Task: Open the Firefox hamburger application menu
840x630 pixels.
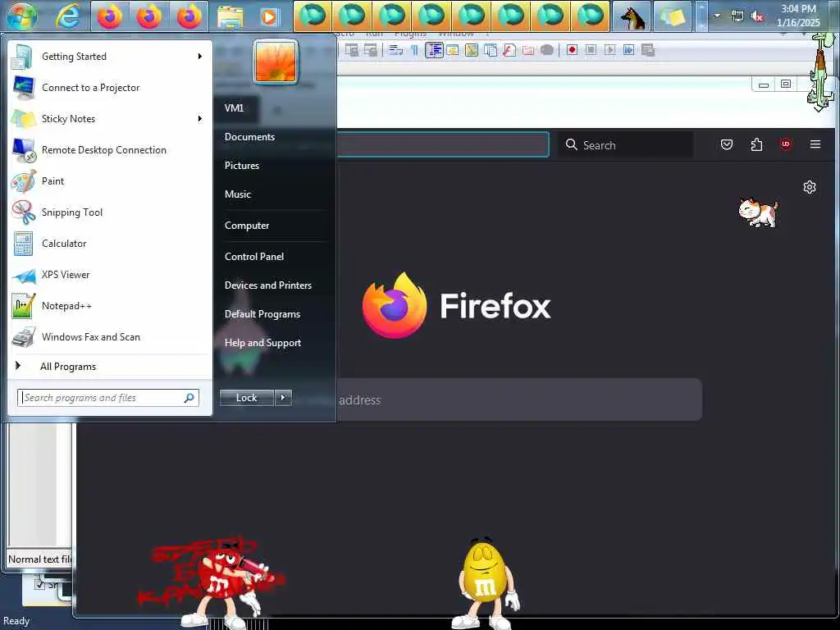Action: point(815,144)
